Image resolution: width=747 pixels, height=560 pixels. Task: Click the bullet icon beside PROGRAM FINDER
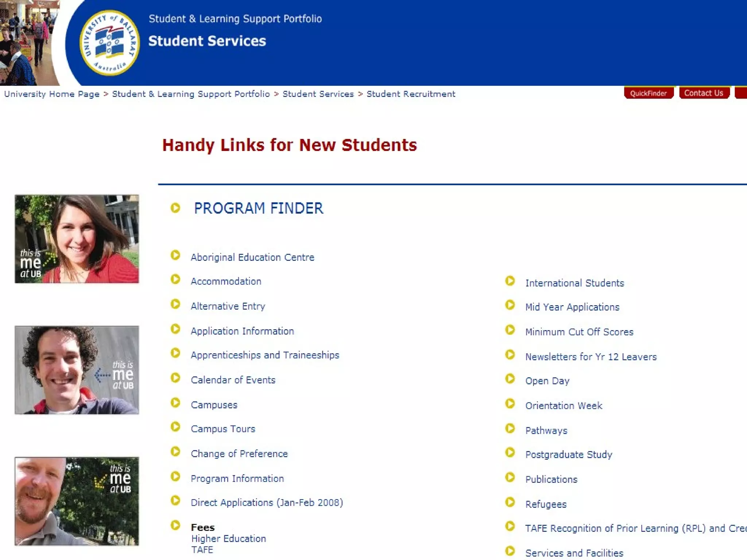click(x=175, y=208)
